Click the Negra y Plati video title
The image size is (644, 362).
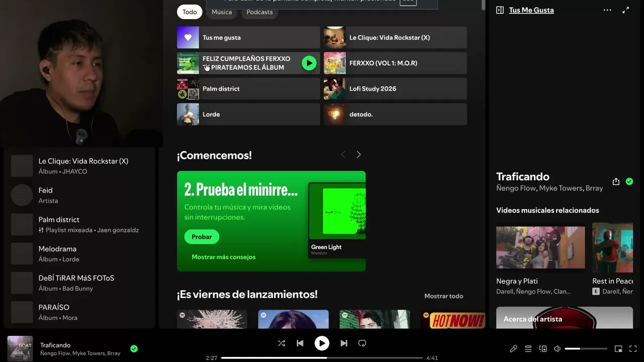click(517, 281)
